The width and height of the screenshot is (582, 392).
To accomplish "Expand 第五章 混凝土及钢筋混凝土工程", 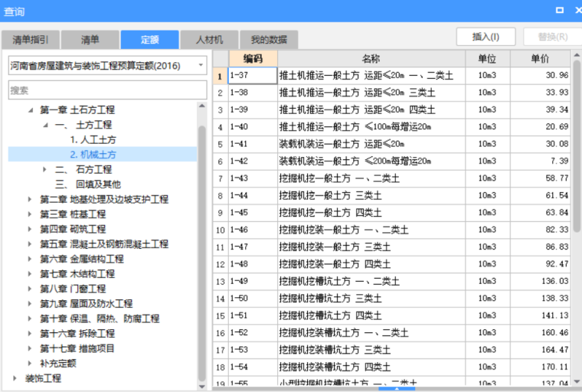I will pos(30,244).
